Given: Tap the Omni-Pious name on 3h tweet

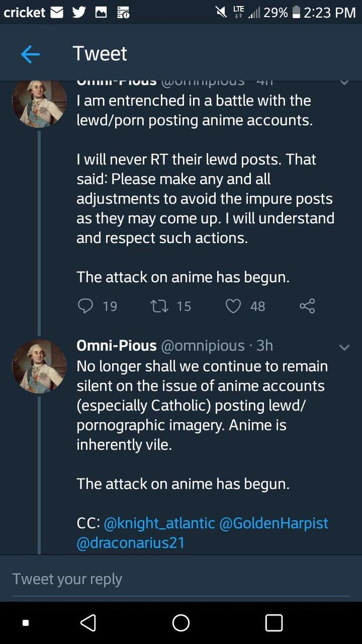Looking at the screenshot, I should (x=116, y=346).
